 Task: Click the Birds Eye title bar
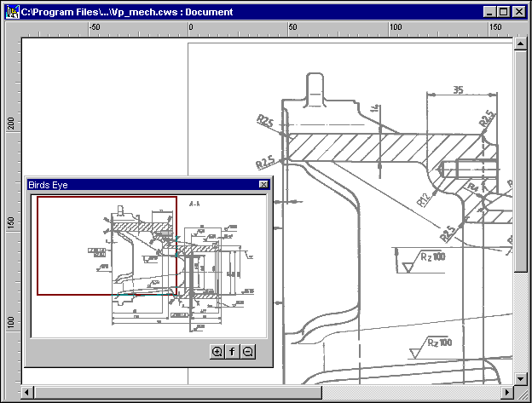pos(148,185)
